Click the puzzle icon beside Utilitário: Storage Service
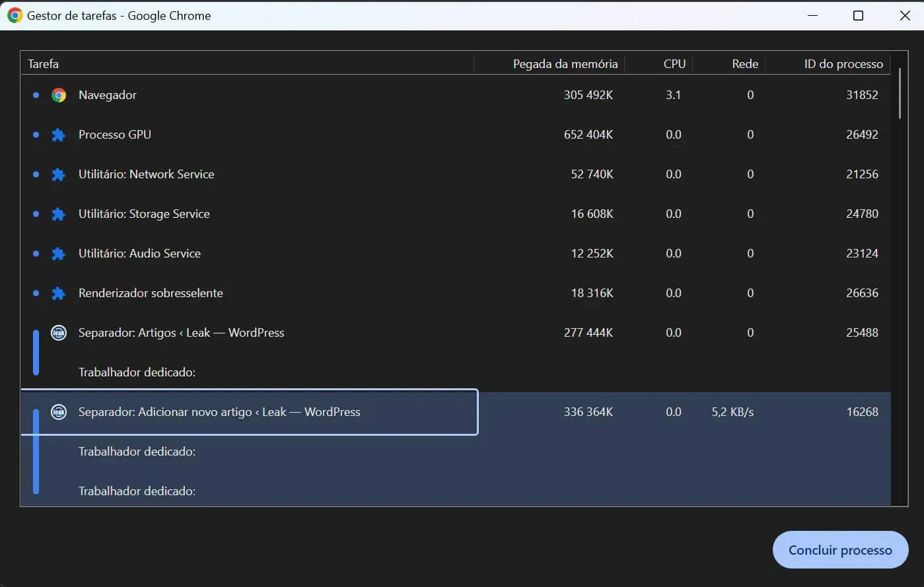924x587 pixels. coord(59,214)
